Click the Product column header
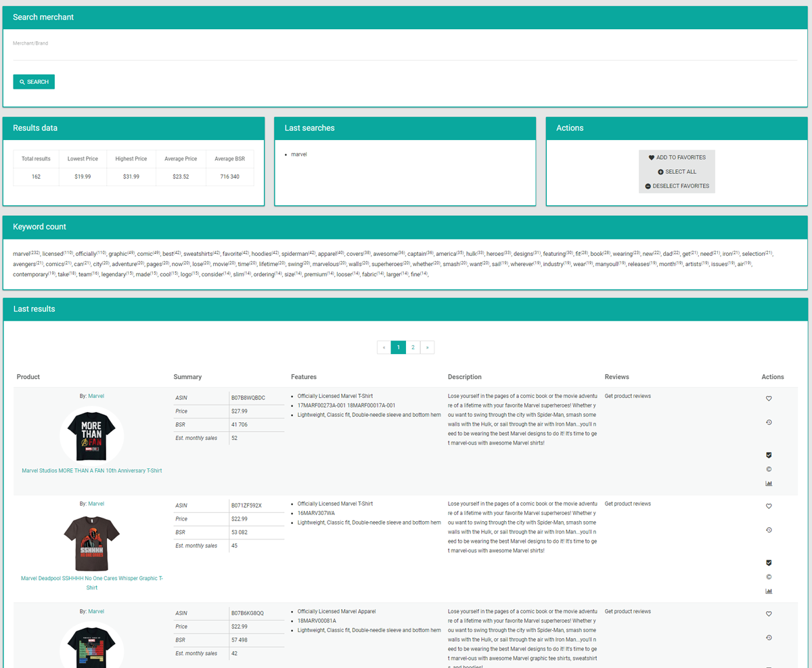Image resolution: width=812 pixels, height=668 pixels. click(x=28, y=377)
